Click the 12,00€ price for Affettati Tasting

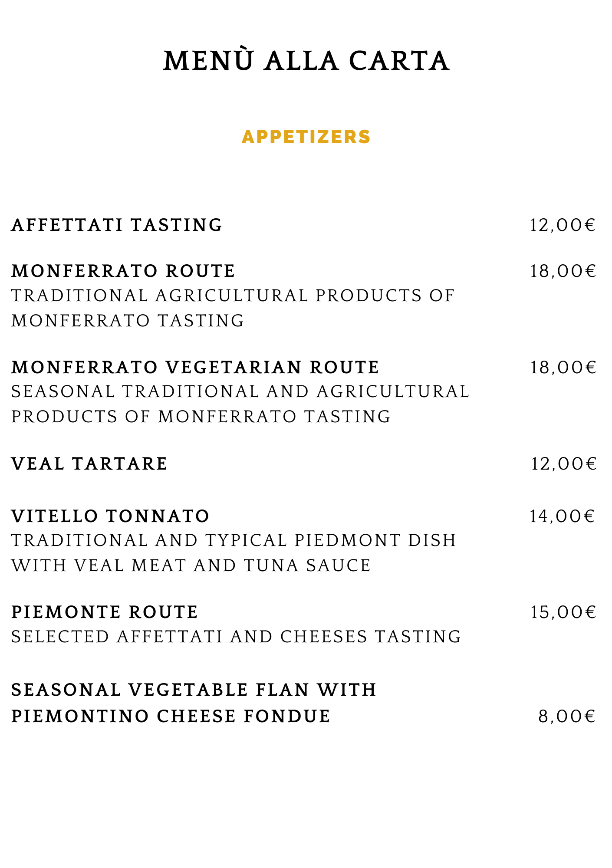[x=563, y=225]
